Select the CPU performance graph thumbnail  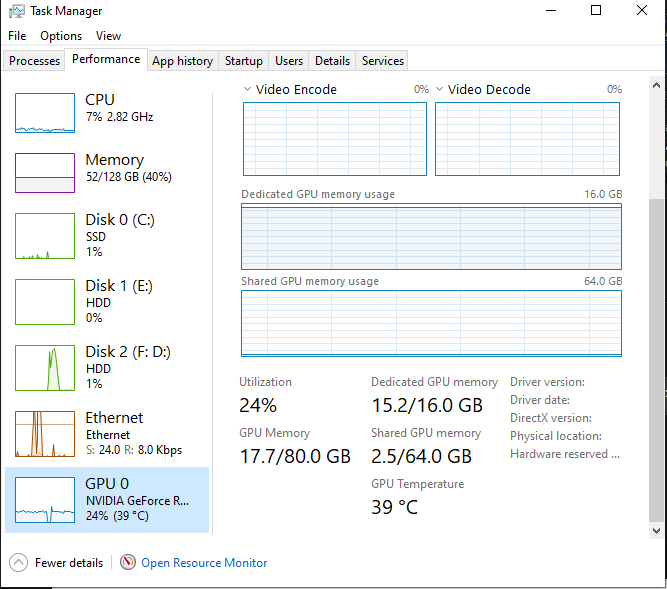pyautogui.click(x=45, y=113)
